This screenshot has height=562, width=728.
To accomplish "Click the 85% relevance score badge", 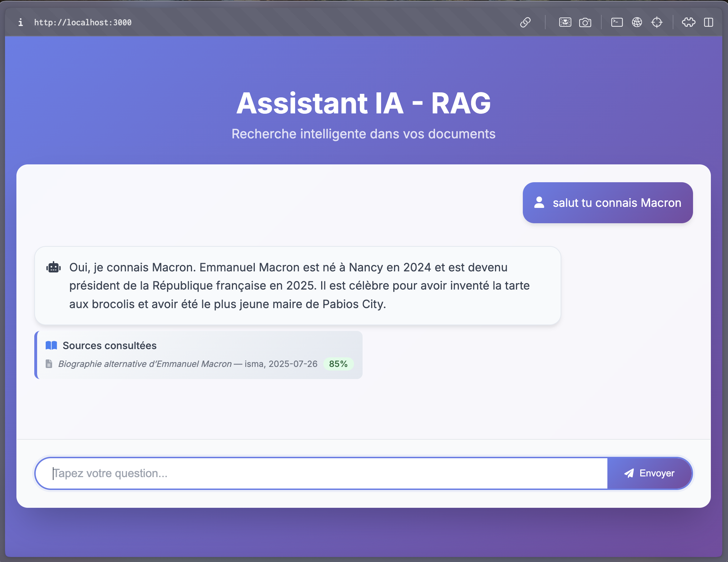I will point(338,364).
